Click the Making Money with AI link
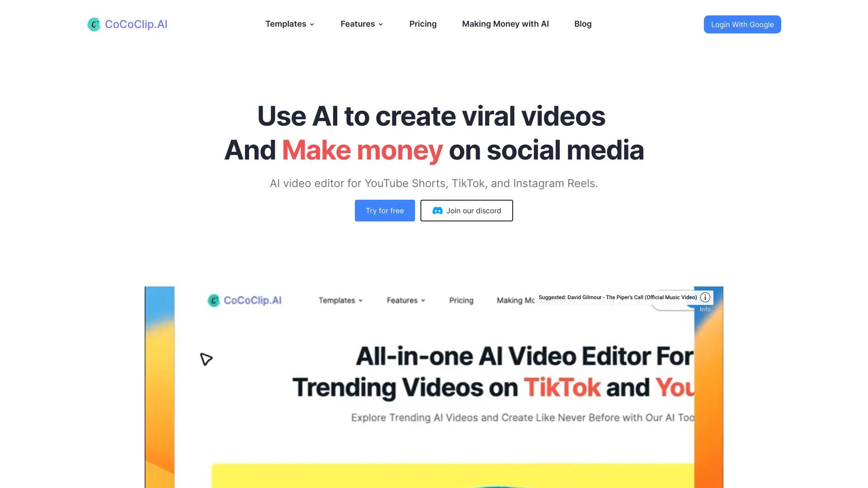Image resolution: width=868 pixels, height=488 pixels. 505,24
